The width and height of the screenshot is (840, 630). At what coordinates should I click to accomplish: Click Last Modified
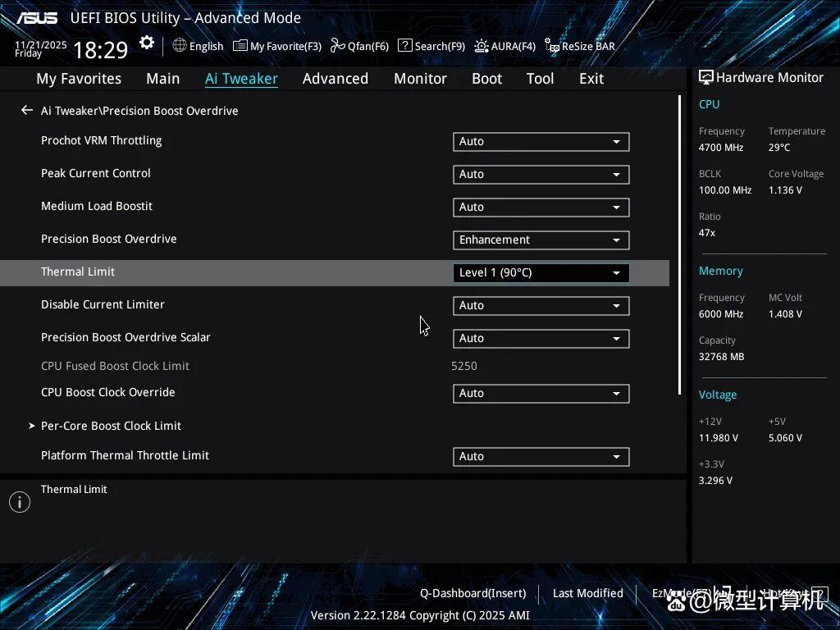[587, 593]
